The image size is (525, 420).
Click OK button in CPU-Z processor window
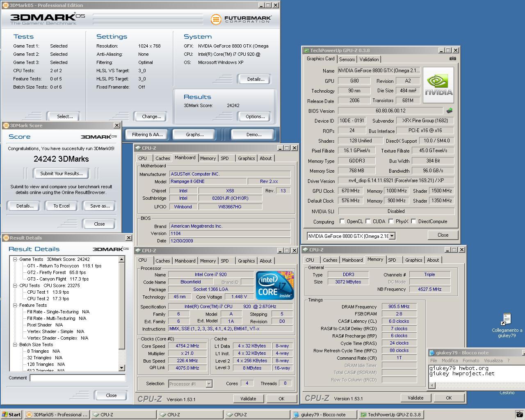pyautogui.click(x=281, y=399)
